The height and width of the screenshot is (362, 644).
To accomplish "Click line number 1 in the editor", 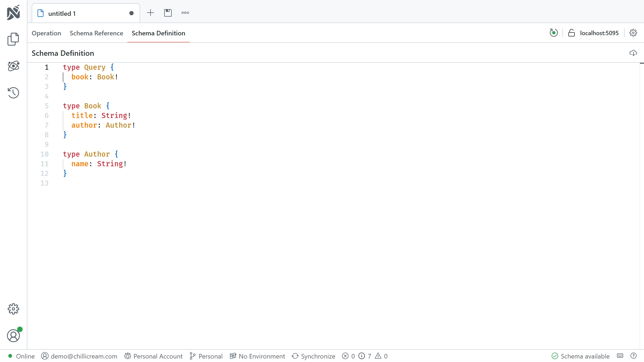I will (x=47, y=67).
